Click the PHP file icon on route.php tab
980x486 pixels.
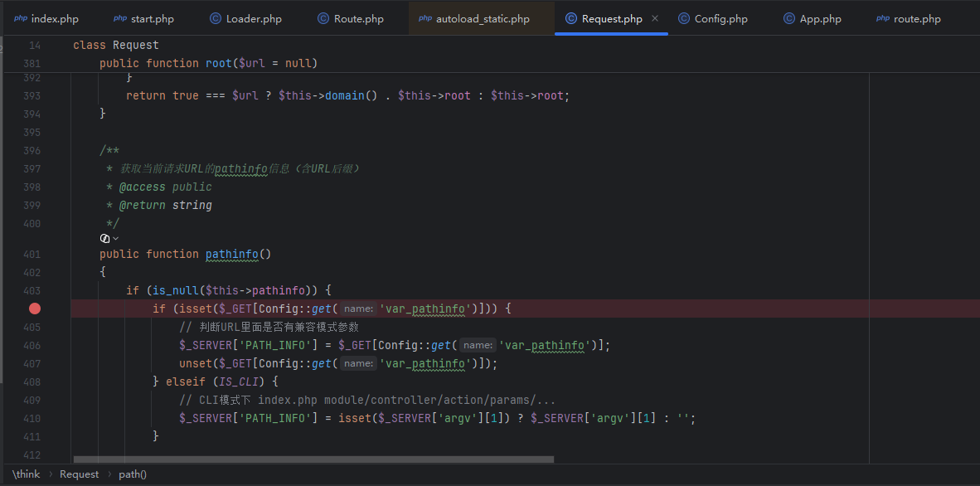point(883,19)
